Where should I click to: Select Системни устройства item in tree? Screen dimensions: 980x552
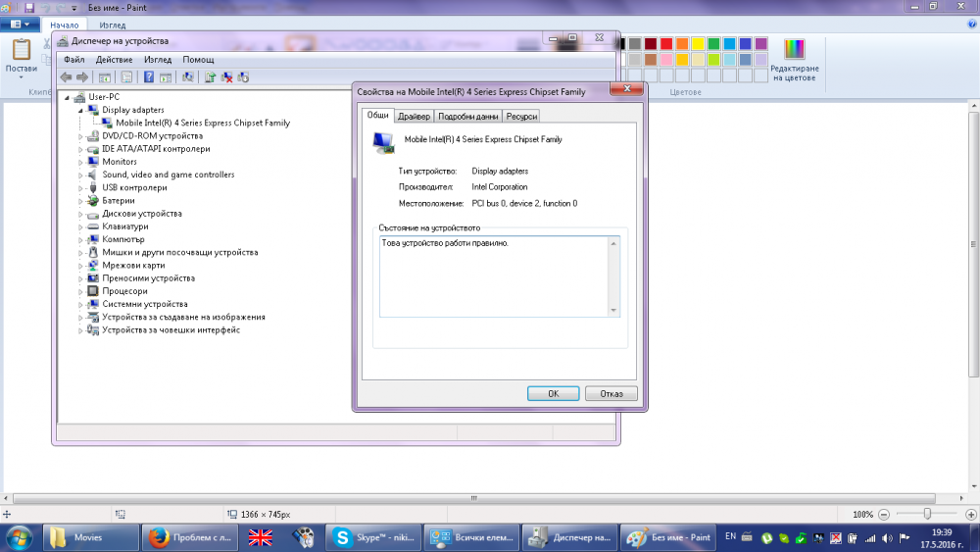145,304
